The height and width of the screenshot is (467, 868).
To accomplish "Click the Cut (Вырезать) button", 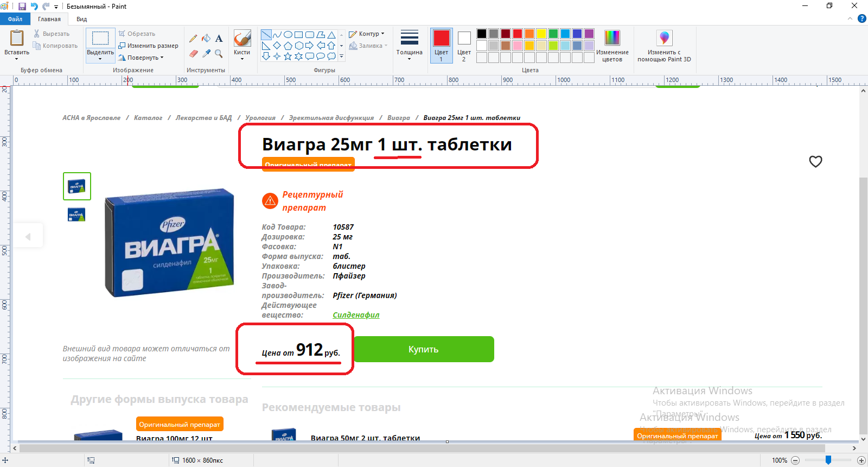I will point(52,34).
